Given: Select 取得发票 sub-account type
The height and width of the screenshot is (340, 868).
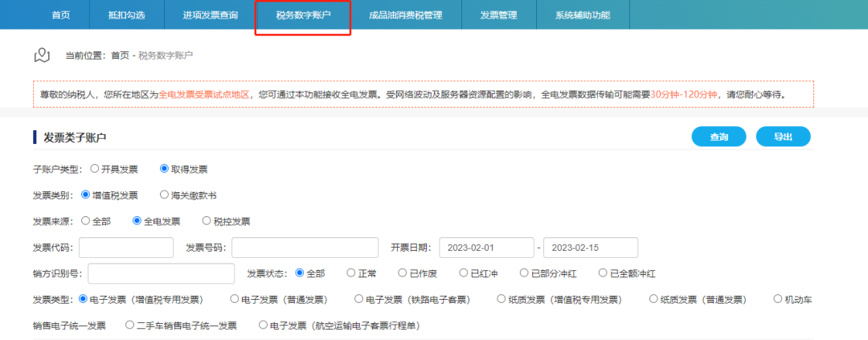Looking at the screenshot, I should tap(165, 169).
